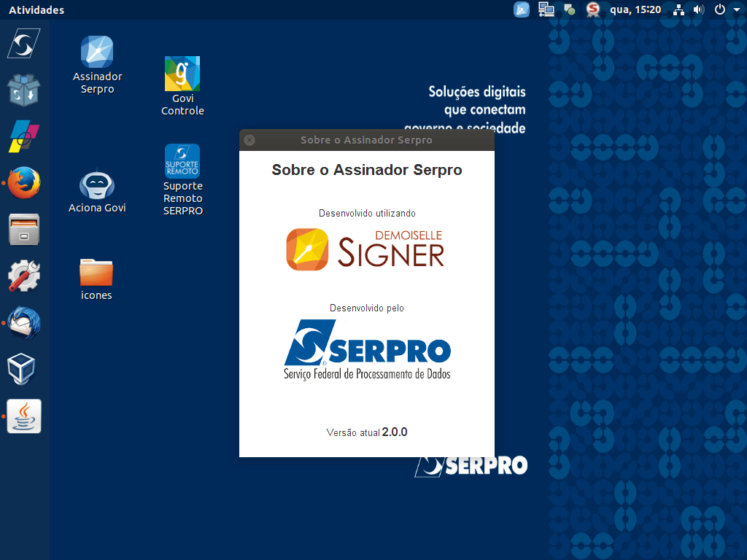Select the Aciona Govi robot desktop icon
Viewport: 747px width, 560px height.
point(97,191)
